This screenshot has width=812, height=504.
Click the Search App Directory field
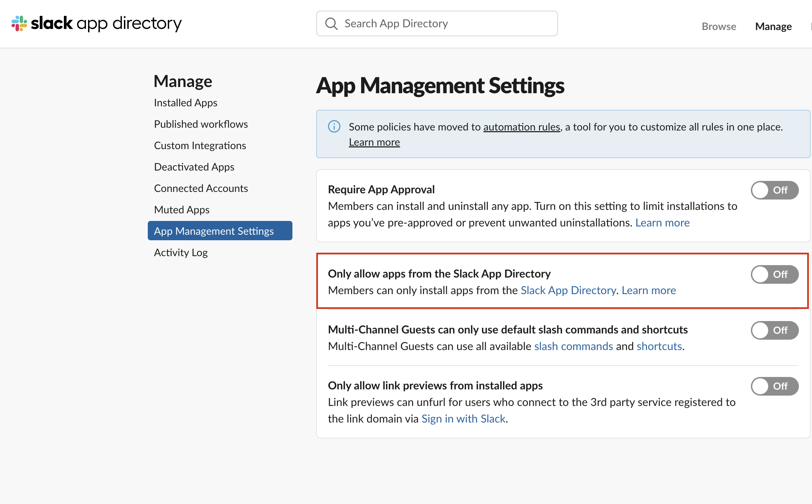pyautogui.click(x=437, y=23)
